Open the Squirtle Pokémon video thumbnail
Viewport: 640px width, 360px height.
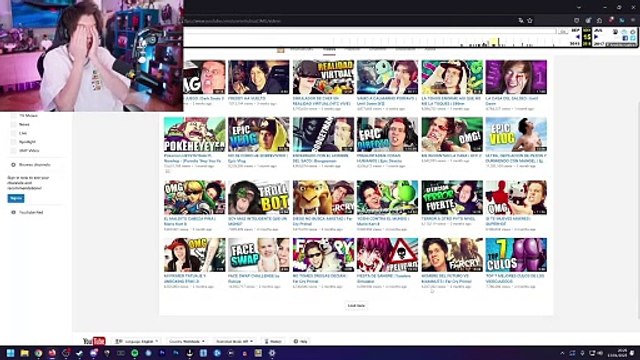pyautogui.click(x=387, y=77)
